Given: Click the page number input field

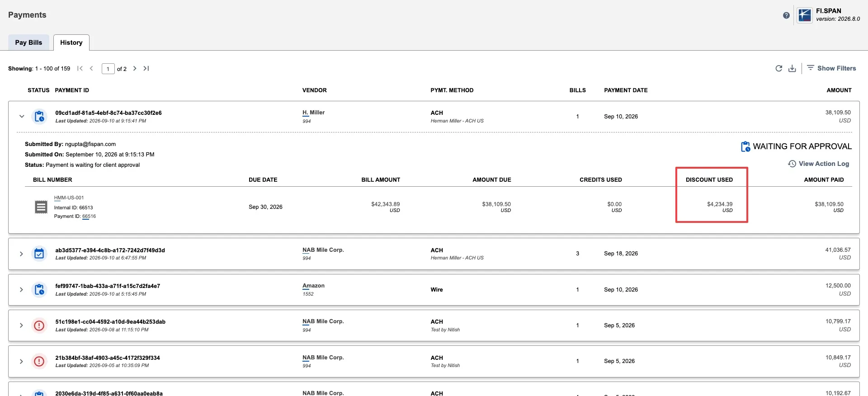Looking at the screenshot, I should tap(108, 69).
